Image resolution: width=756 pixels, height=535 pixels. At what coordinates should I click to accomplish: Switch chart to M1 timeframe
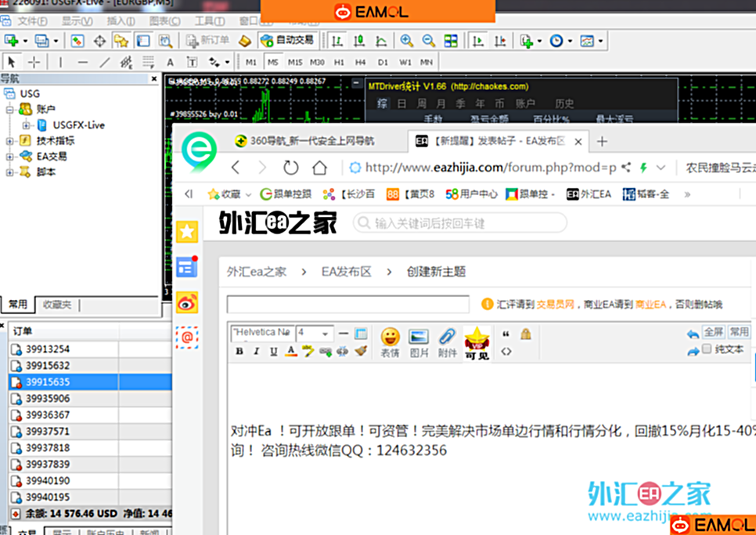tap(251, 62)
